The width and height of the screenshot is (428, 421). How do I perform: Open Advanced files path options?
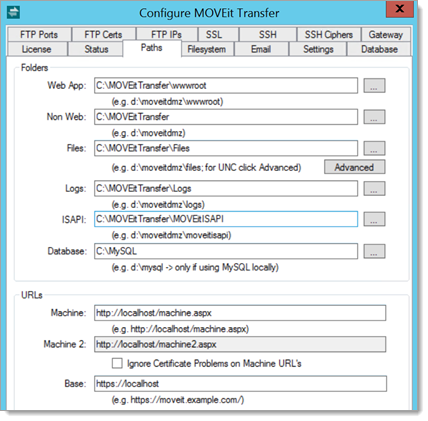[x=355, y=167]
